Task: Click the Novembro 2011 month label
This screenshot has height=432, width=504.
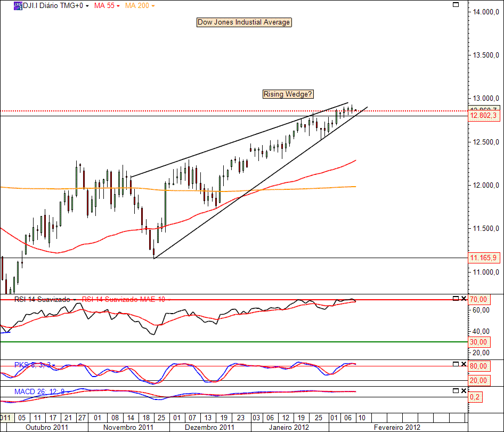Action: (128, 428)
